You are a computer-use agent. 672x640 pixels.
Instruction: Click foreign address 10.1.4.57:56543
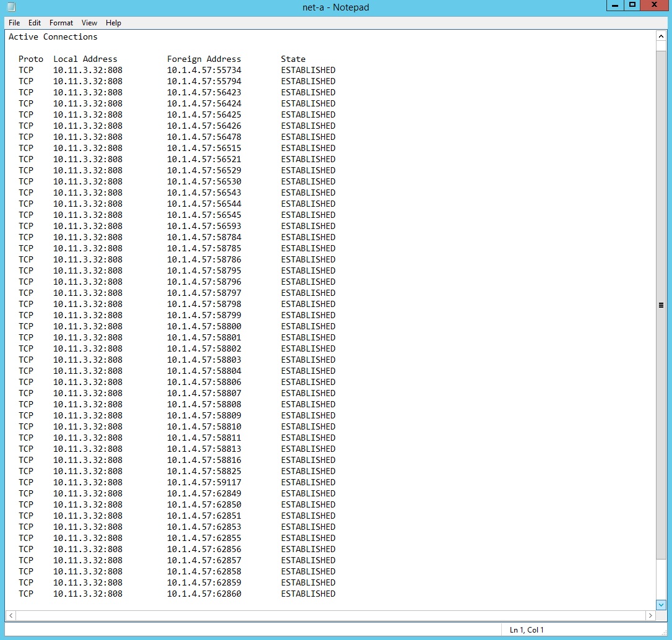point(204,193)
